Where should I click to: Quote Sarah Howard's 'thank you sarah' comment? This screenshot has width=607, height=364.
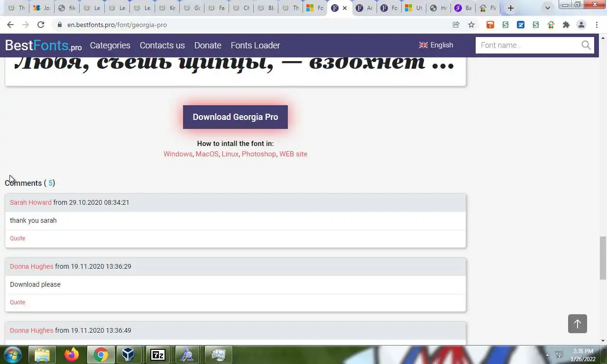pos(18,238)
